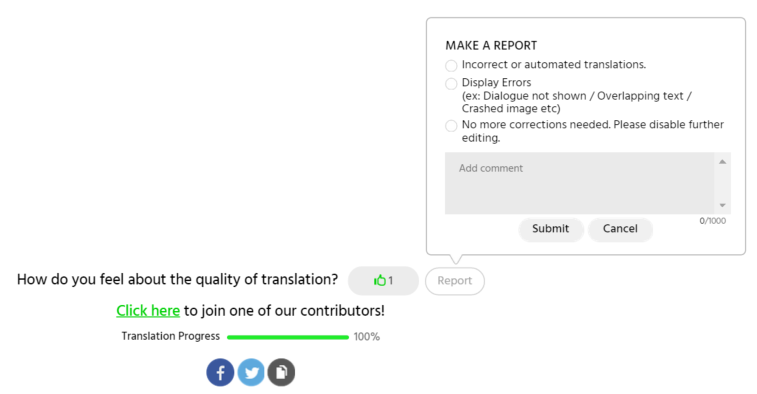The height and width of the screenshot is (394, 757).
Task: Cancel the report dialog
Action: [620, 229]
